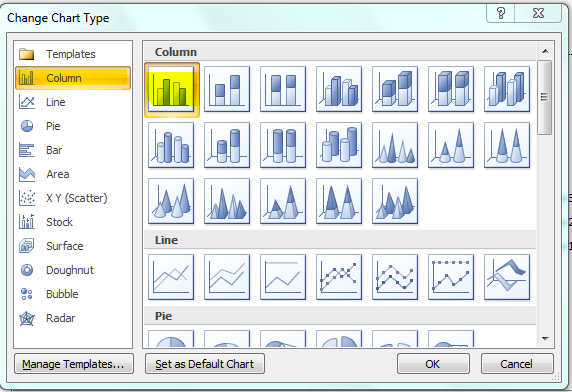Viewport: 572px width, 392px height.
Task: Select the 3-D Cone chart
Action: (171, 201)
